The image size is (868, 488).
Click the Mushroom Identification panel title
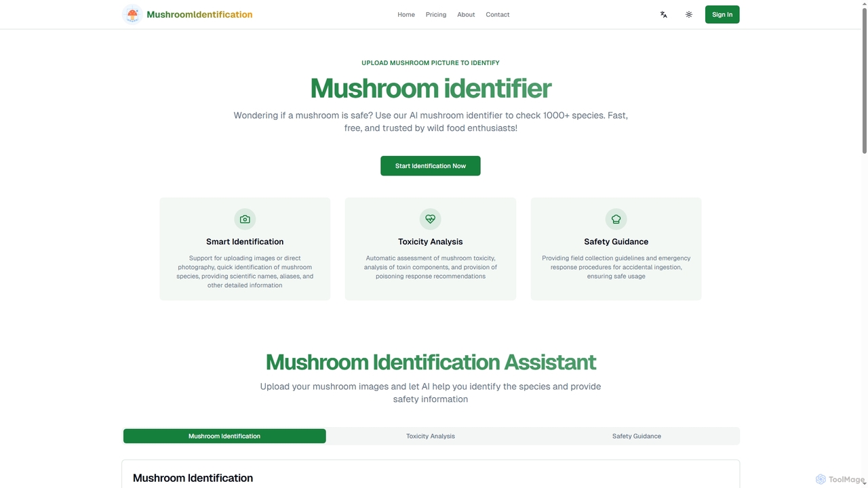point(193,478)
